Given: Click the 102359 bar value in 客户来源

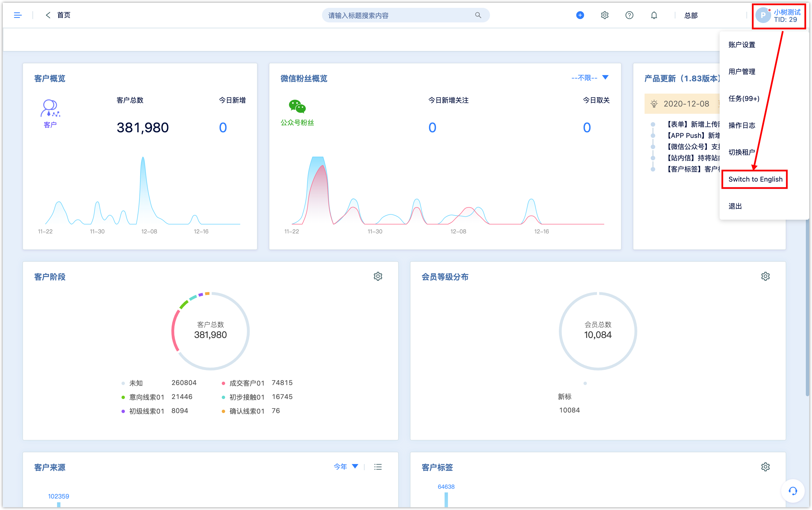Looking at the screenshot, I should pyautogui.click(x=58, y=496).
